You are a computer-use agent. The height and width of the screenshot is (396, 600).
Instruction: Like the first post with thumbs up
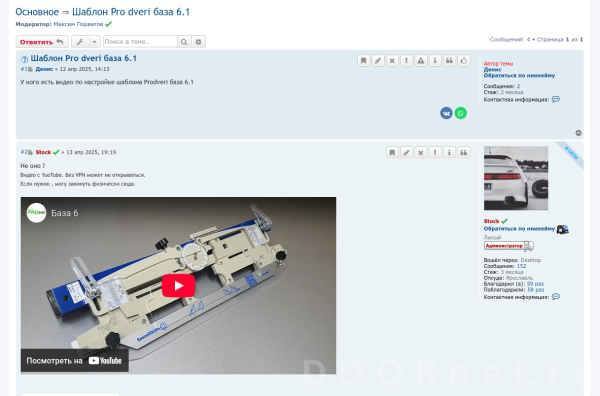(464, 60)
